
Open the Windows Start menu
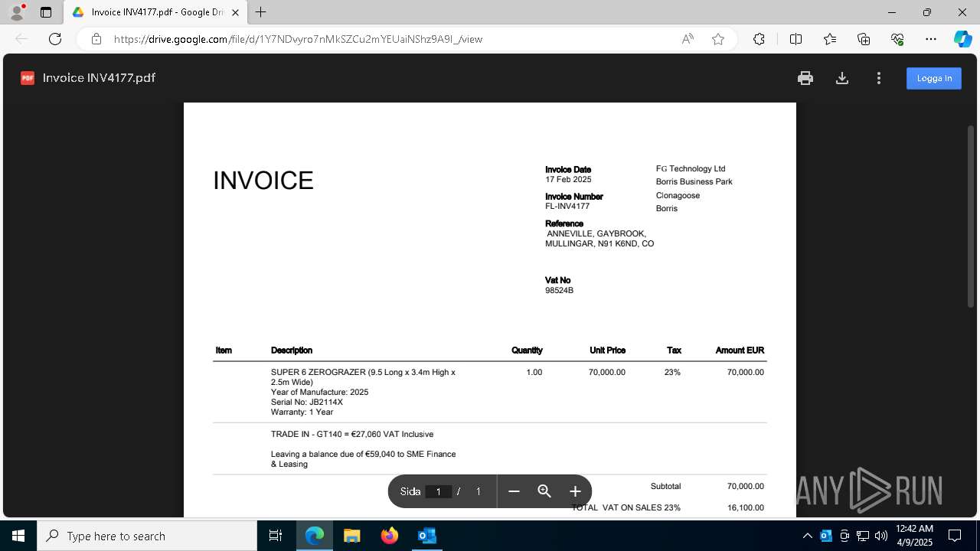[x=18, y=536]
